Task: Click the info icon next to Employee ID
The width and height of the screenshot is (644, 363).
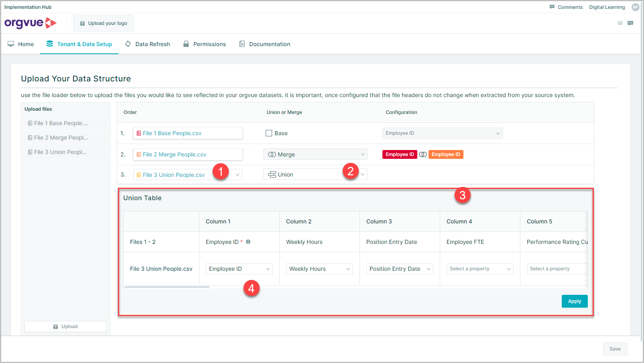Action: click(x=248, y=242)
